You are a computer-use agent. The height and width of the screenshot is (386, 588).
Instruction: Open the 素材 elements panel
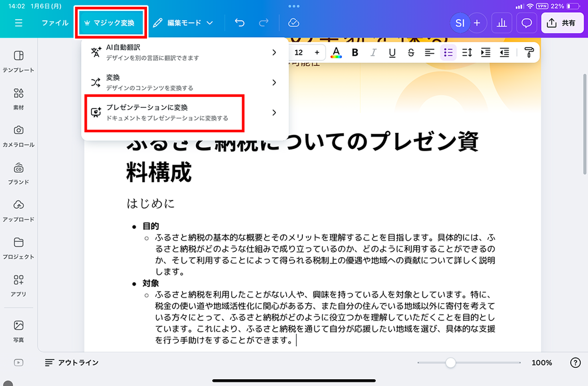[19, 98]
